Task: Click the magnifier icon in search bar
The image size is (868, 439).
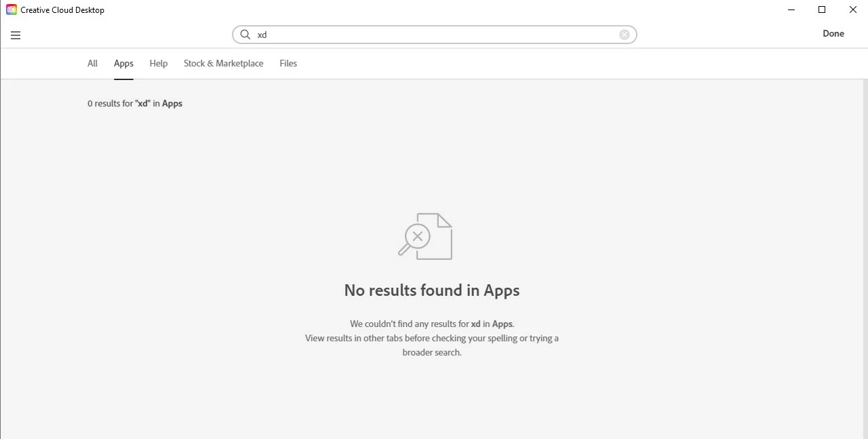Action: pos(245,35)
